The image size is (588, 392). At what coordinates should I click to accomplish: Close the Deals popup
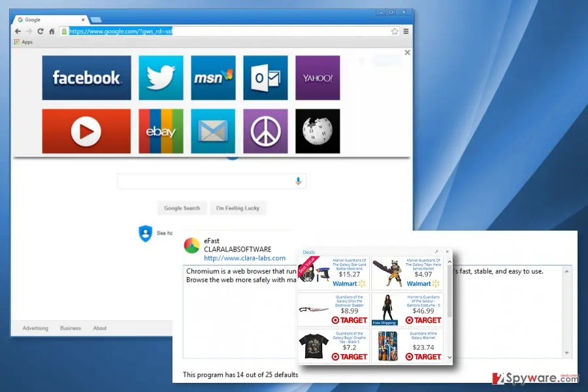point(447,252)
